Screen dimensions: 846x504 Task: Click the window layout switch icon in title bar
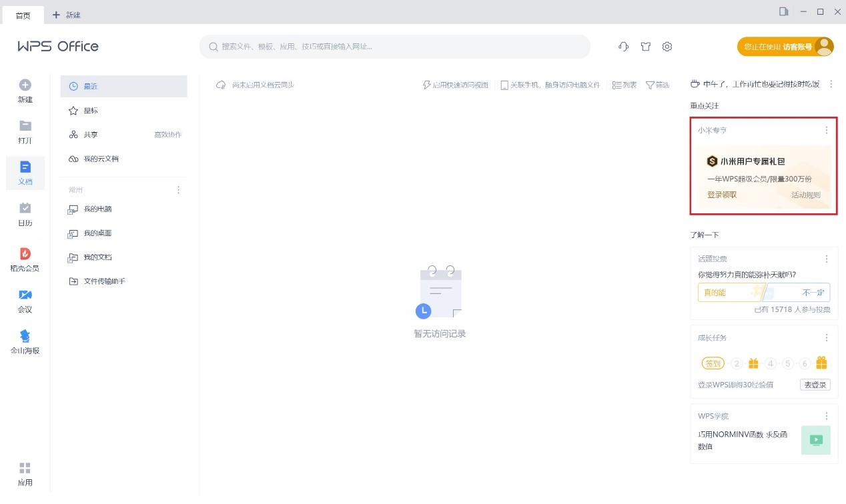point(783,11)
